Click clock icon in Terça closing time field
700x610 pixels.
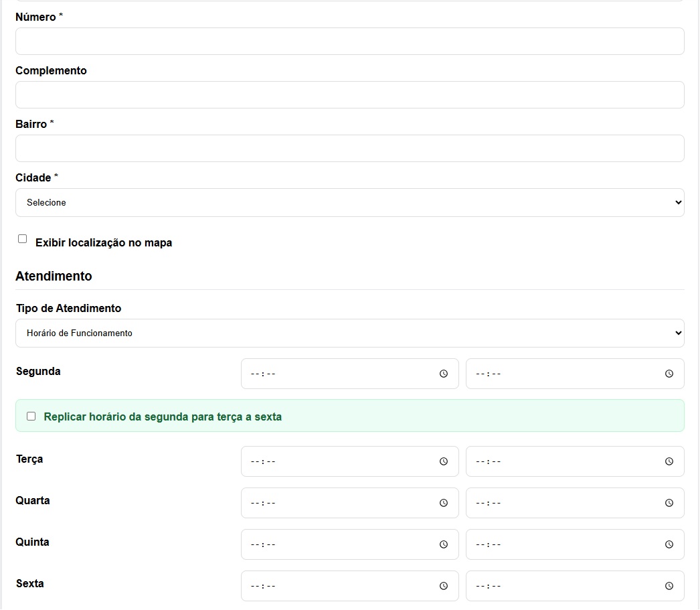[669, 461]
